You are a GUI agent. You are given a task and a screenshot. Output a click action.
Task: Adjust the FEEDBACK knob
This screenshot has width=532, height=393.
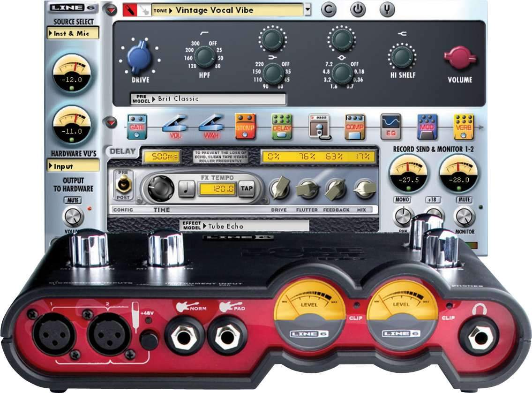coord(336,189)
